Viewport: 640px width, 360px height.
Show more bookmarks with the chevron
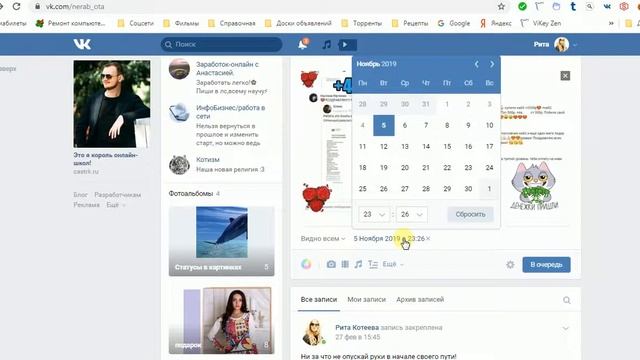click(x=611, y=23)
